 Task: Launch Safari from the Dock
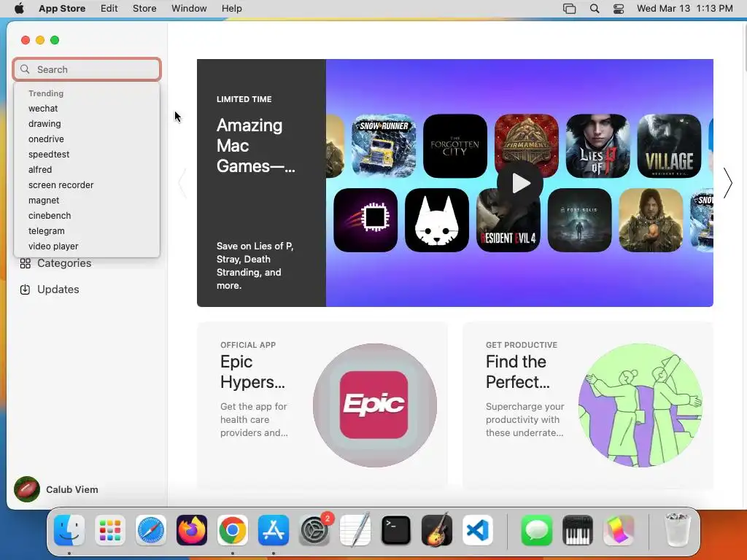point(151,530)
